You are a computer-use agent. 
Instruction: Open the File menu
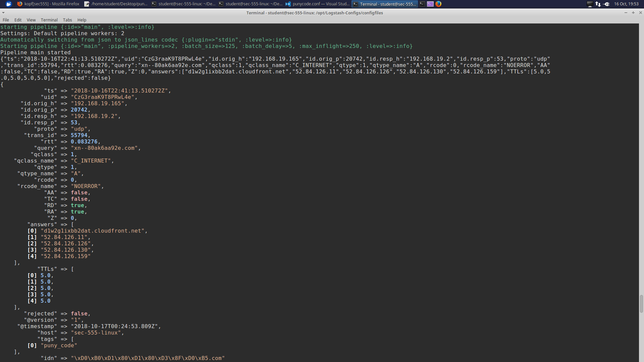tap(6, 20)
